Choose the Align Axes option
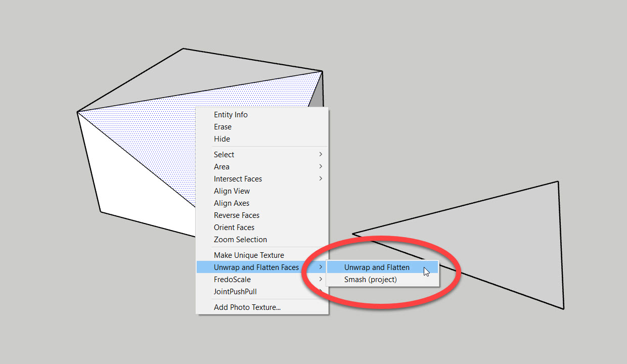 tap(232, 203)
